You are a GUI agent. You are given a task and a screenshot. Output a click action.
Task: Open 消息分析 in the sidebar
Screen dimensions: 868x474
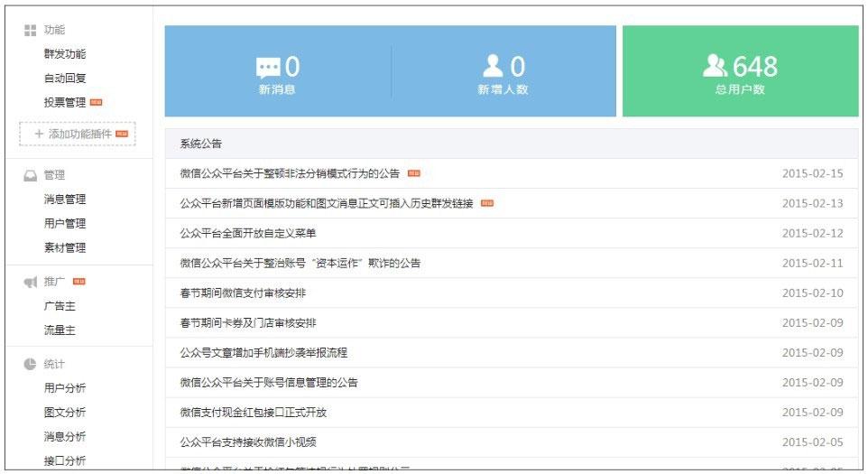65,437
